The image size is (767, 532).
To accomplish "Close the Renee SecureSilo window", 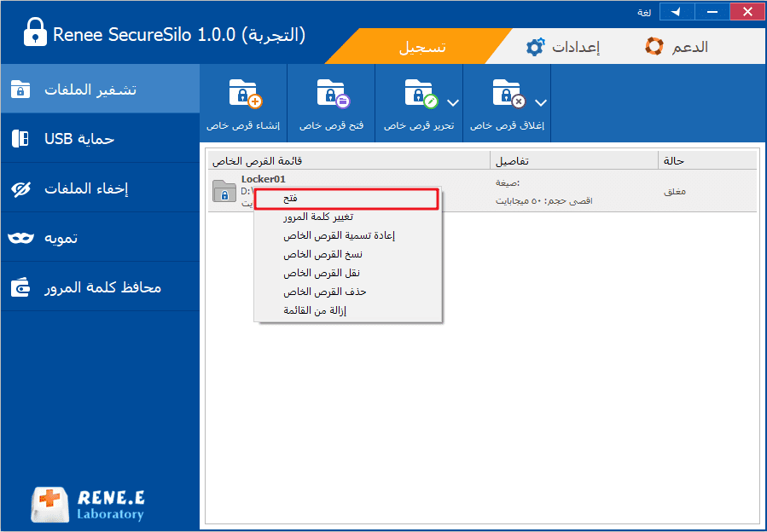I will pyautogui.click(x=747, y=12).
